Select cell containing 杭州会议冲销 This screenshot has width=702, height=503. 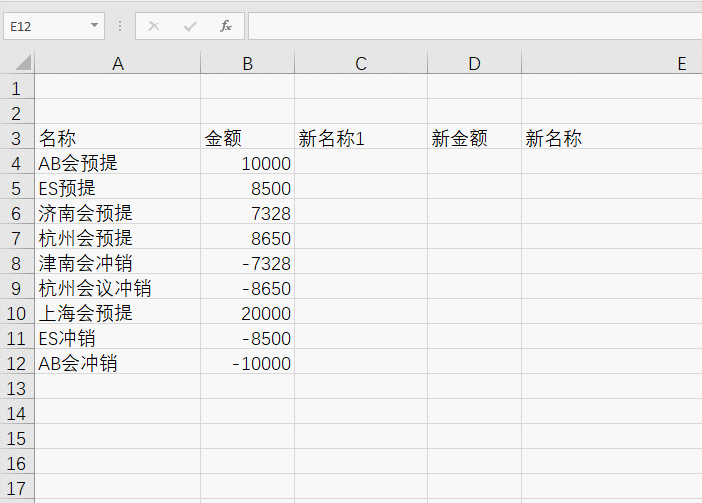(118, 288)
